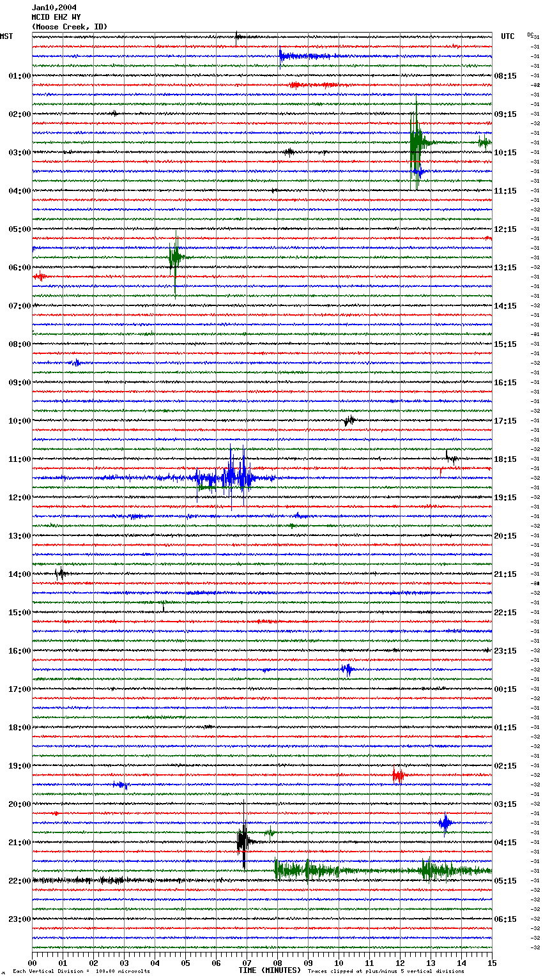Screen dimensions: 543x980
Task: Click the "13:15" UTC time label
Action: point(505,268)
